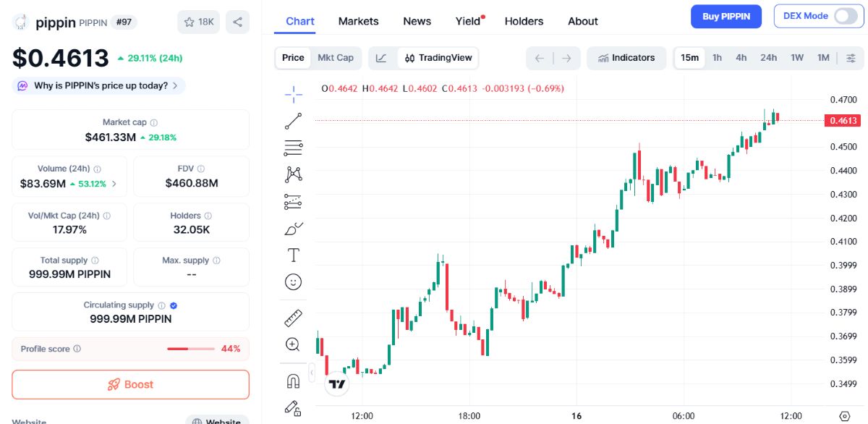Expand the Volume (24h) details chevron
Viewport: 868px width, 424px height.
coord(114,184)
